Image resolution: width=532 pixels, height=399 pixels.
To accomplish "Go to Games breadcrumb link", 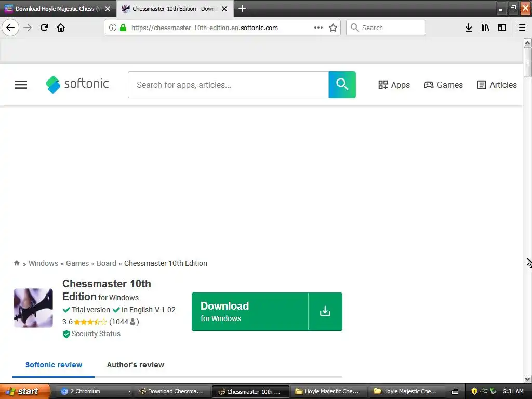I will pyautogui.click(x=77, y=263).
